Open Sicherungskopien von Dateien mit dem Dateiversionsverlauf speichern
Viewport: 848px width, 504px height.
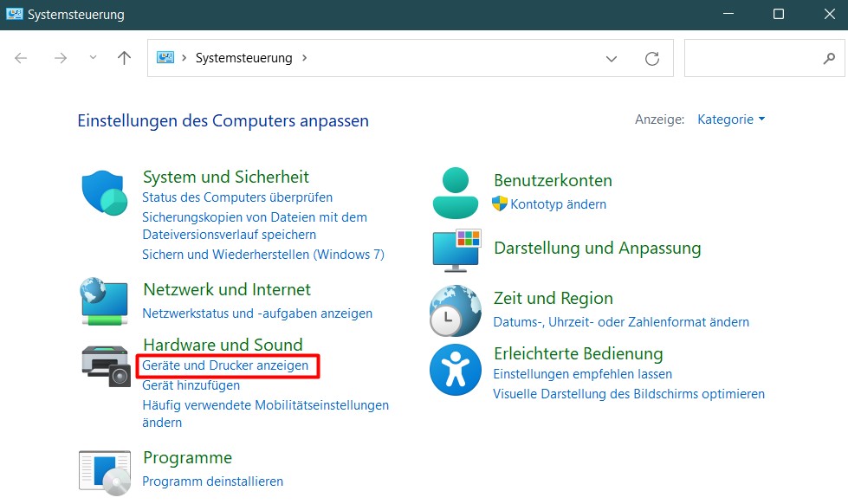255,226
